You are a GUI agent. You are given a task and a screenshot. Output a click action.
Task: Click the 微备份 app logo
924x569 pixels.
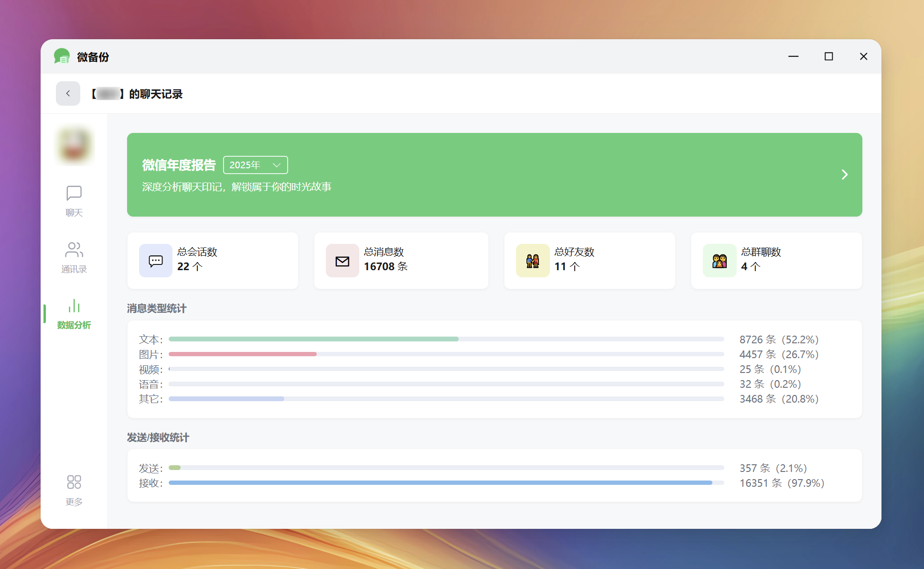click(x=62, y=56)
